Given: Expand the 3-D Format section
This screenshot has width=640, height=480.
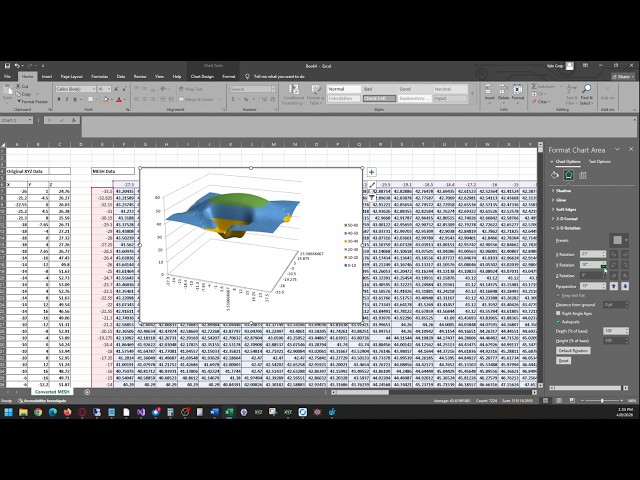Looking at the screenshot, I should pos(564,219).
